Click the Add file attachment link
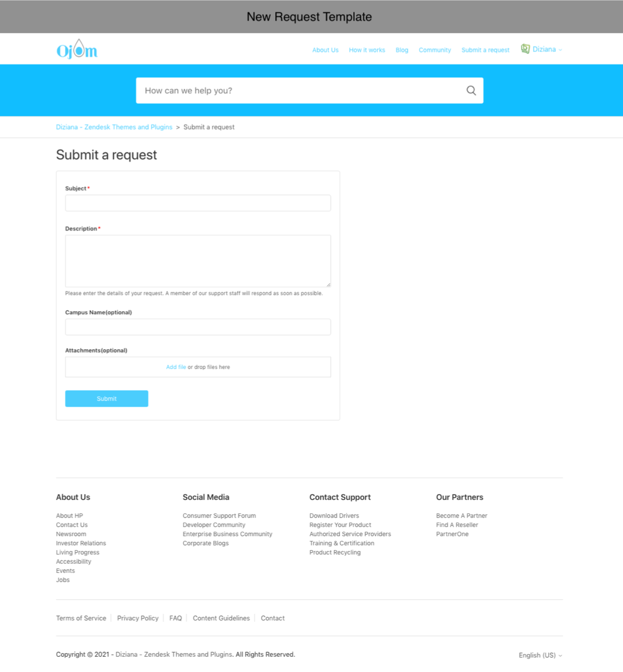This screenshot has height=672, width=623. [176, 367]
